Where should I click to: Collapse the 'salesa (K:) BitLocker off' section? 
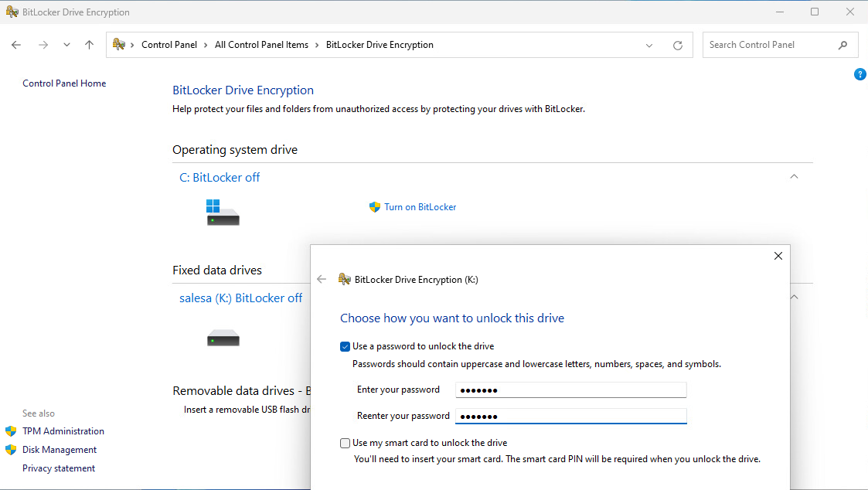(794, 296)
